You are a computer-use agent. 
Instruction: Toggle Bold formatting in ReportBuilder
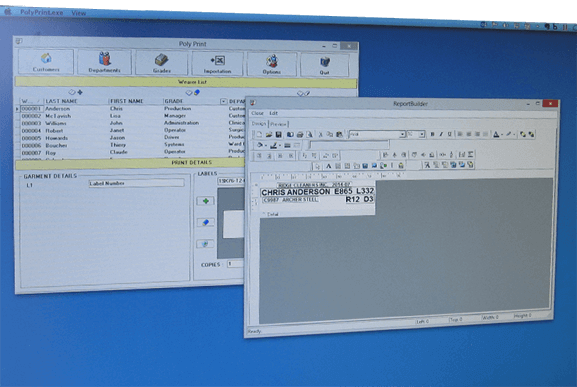coord(432,134)
